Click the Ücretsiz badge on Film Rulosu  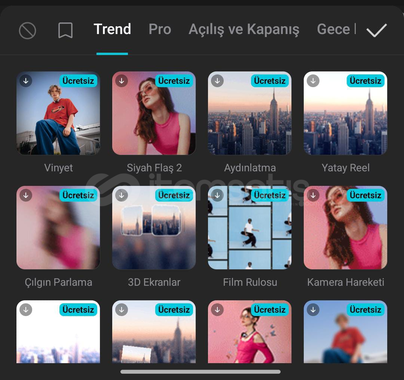[x=269, y=195]
